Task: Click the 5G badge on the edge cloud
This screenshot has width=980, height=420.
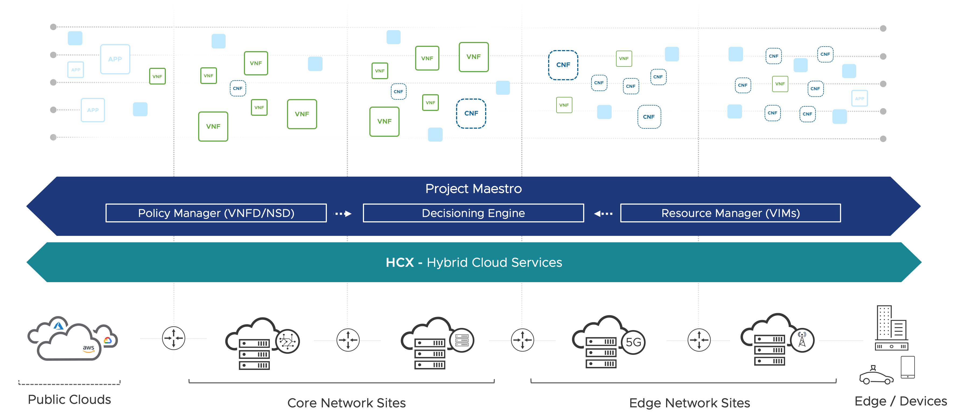Action: click(x=633, y=342)
